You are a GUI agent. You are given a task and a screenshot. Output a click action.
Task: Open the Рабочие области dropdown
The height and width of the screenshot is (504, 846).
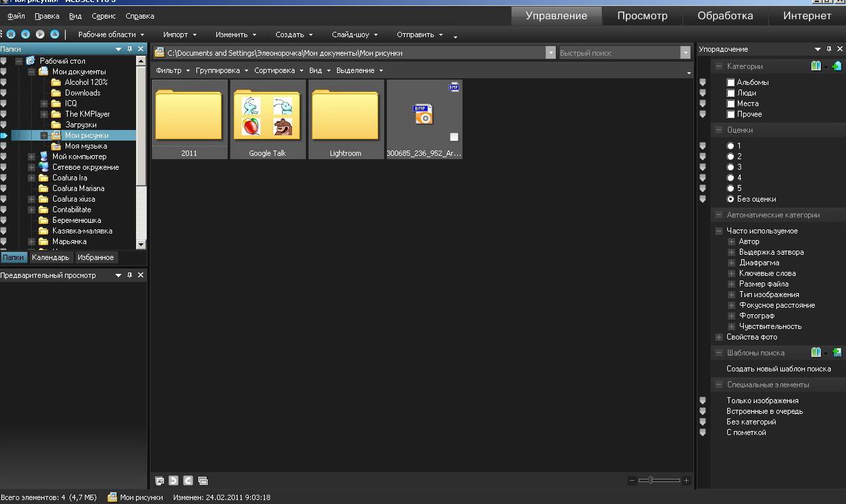click(111, 34)
